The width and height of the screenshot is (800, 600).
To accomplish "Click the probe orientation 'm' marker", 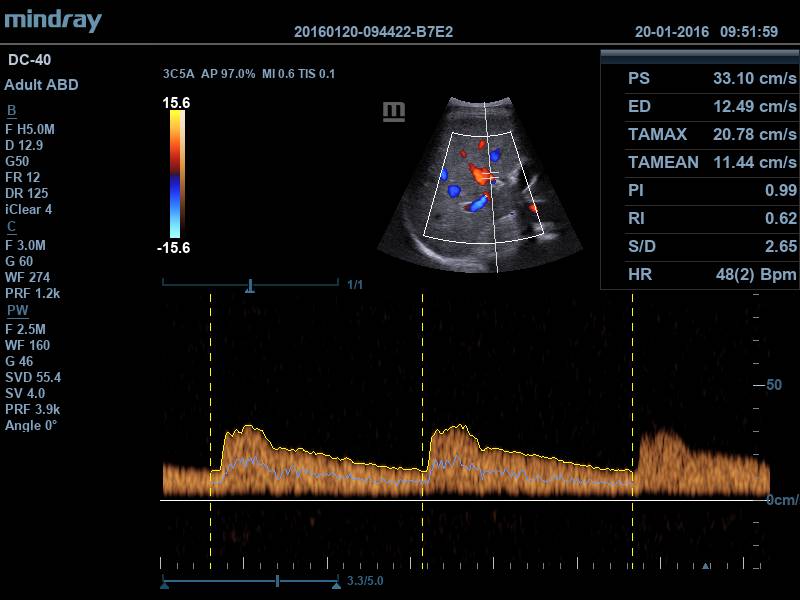I will [x=394, y=111].
